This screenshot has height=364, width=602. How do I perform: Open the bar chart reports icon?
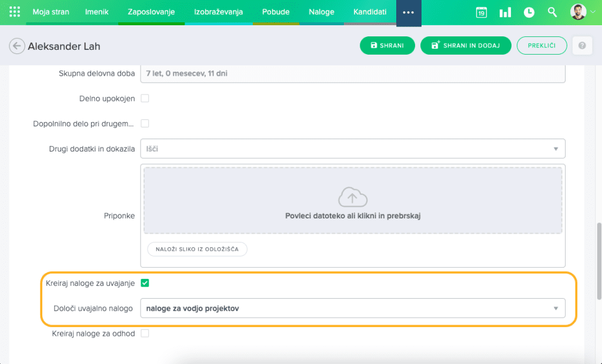coord(504,12)
